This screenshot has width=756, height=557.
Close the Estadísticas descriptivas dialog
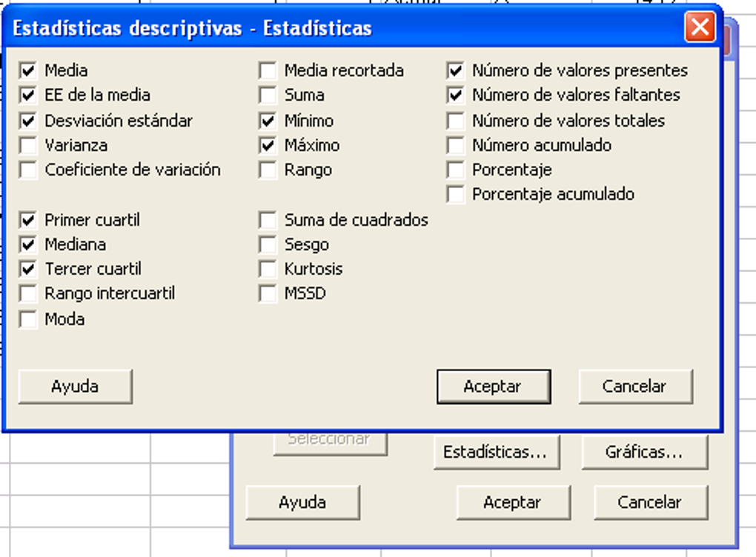point(700,27)
